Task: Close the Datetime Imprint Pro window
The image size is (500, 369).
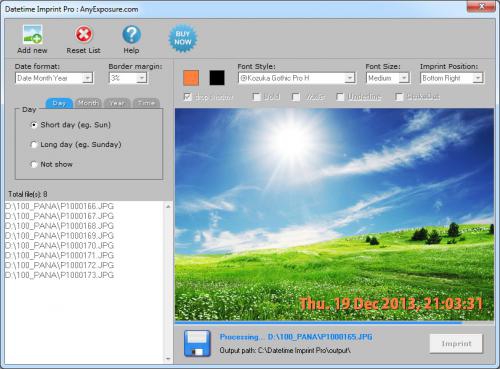Action: [x=481, y=6]
